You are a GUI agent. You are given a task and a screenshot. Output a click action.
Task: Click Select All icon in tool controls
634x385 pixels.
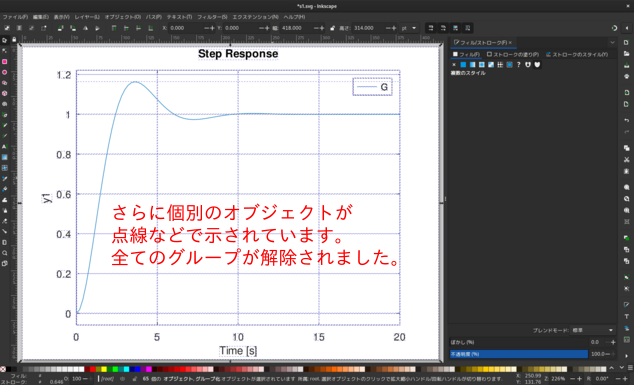coord(7,28)
